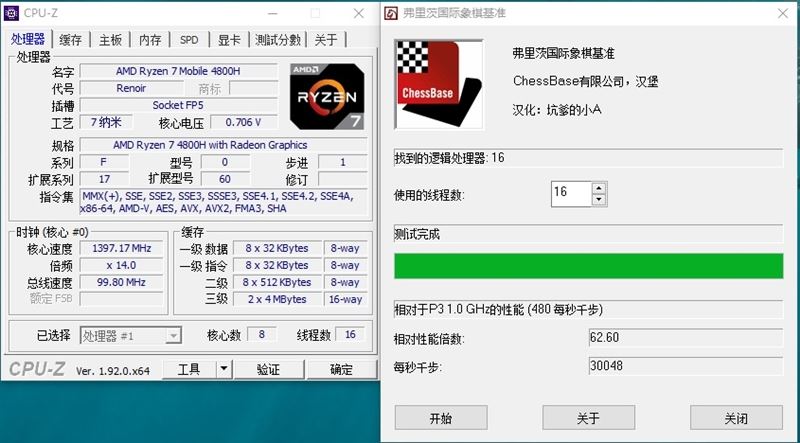
Task: Open the 工具 dropdown arrow
Action: (224, 369)
